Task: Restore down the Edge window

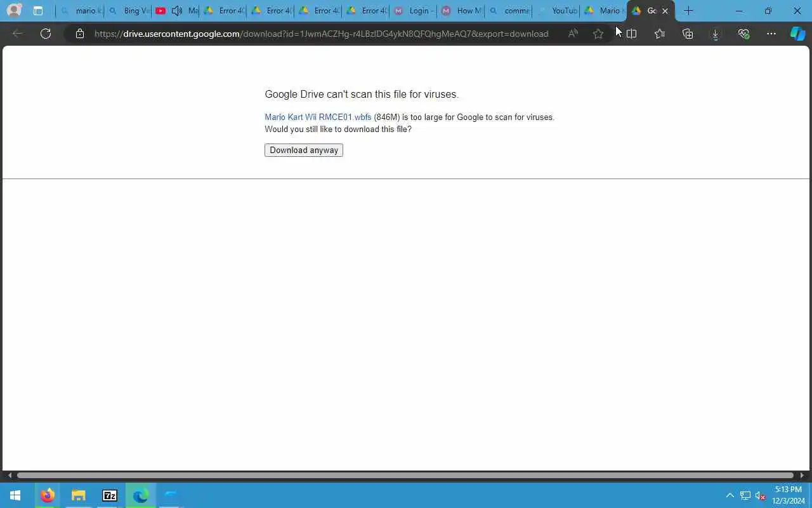Action: pos(768,11)
